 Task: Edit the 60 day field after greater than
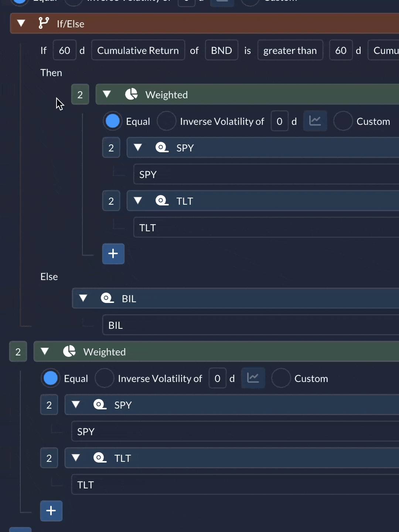click(x=341, y=50)
